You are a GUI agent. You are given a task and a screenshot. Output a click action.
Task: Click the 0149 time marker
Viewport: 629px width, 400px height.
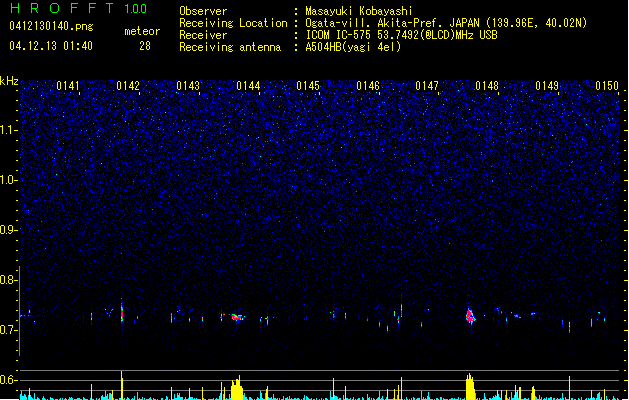click(547, 86)
